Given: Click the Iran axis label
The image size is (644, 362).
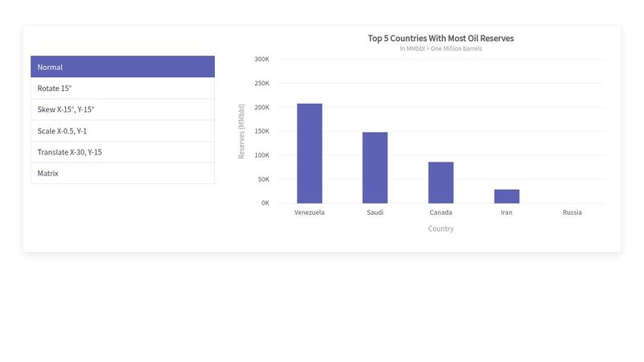Looking at the screenshot, I should coord(506,212).
